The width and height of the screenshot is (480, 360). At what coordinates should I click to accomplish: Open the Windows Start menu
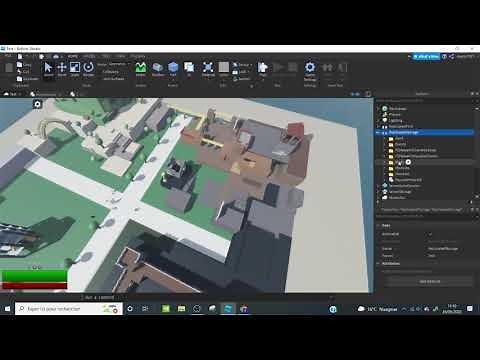coord(7,309)
